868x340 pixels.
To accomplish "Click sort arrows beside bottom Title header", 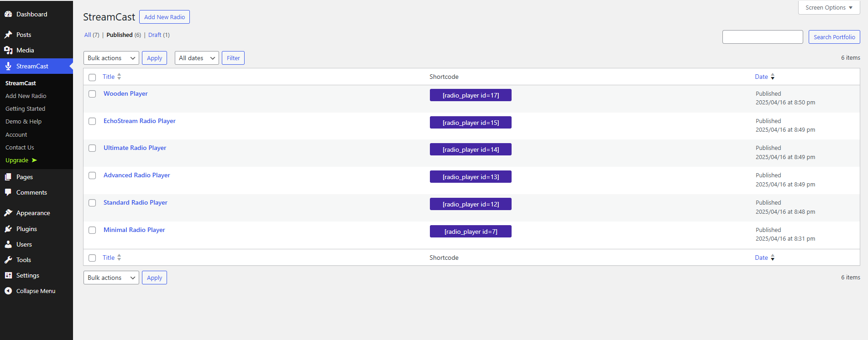I will pos(119,258).
